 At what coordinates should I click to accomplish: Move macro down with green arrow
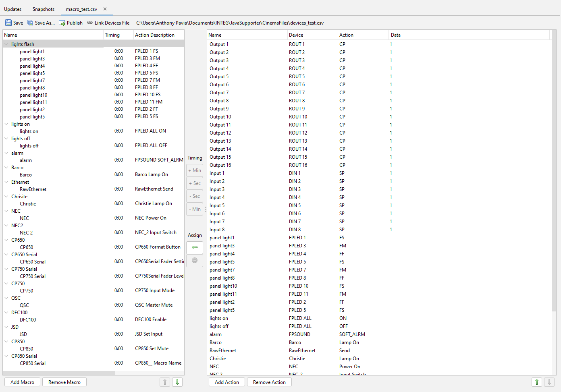coord(177,382)
